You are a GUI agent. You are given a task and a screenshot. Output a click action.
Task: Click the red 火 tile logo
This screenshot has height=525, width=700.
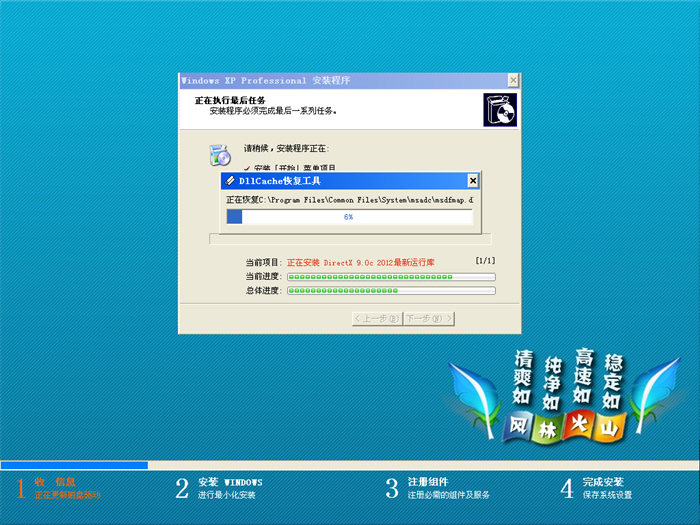tap(579, 424)
